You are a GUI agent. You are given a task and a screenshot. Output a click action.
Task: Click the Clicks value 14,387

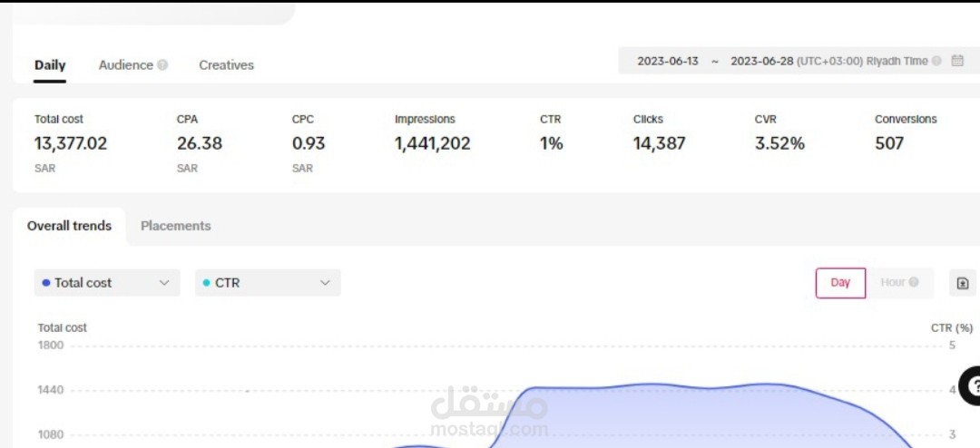click(x=660, y=143)
